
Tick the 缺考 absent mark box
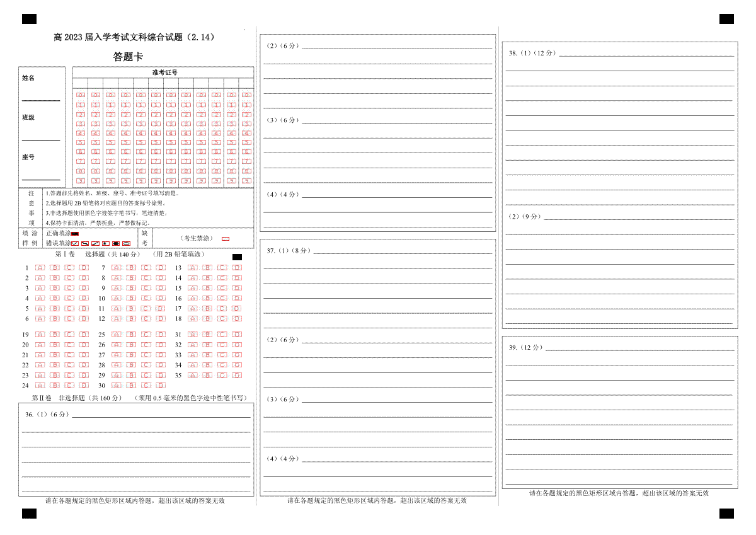(226, 239)
